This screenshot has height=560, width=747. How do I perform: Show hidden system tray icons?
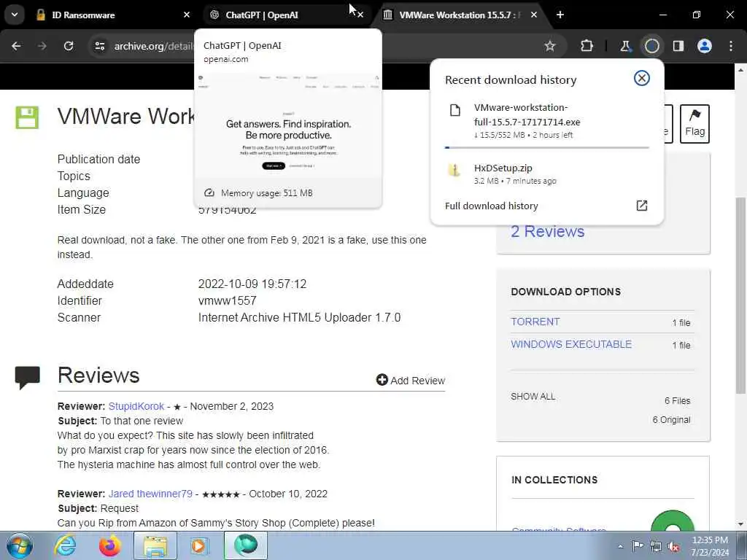(620, 546)
